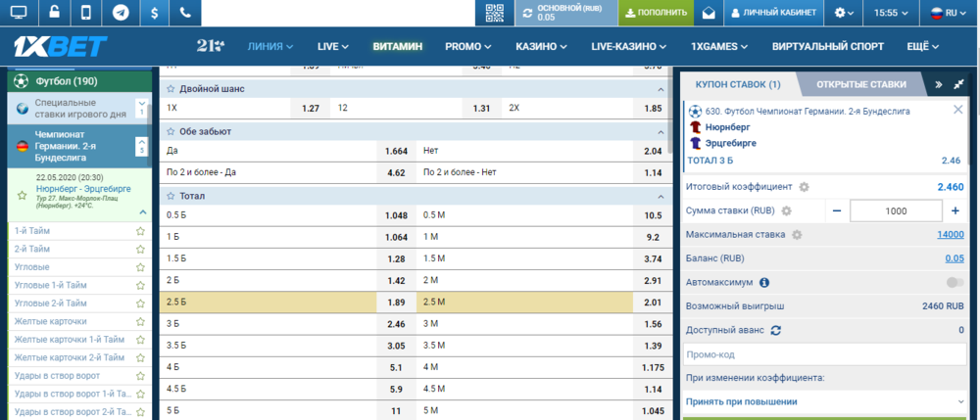Open the 1XGAMES menu

pyautogui.click(x=719, y=46)
